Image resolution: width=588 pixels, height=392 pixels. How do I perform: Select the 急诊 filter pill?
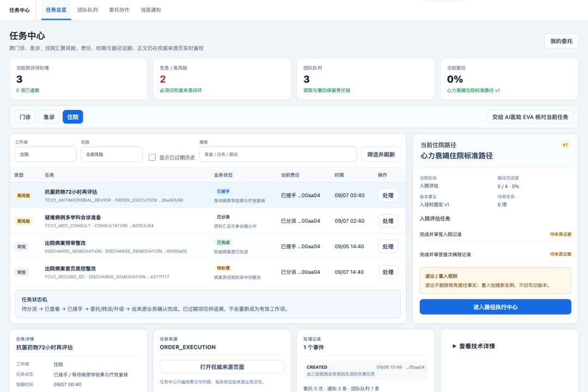pos(49,117)
